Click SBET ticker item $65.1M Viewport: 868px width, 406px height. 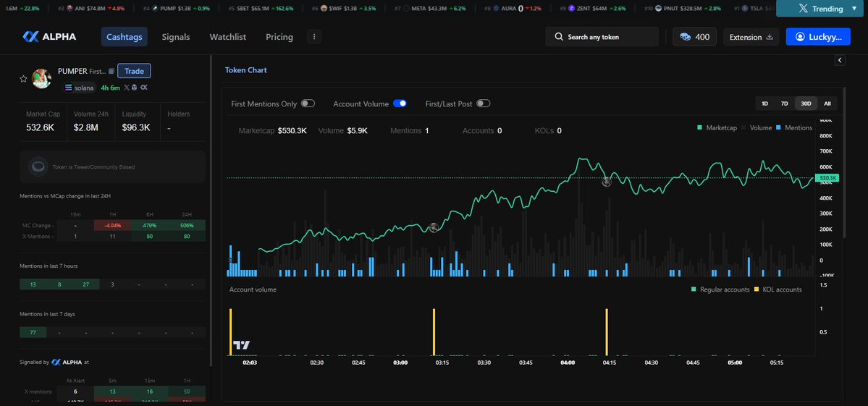(x=261, y=8)
